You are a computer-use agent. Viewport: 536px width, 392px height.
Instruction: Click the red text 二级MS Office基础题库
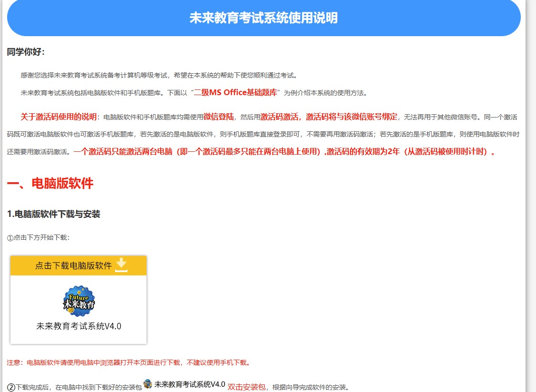[x=235, y=93]
